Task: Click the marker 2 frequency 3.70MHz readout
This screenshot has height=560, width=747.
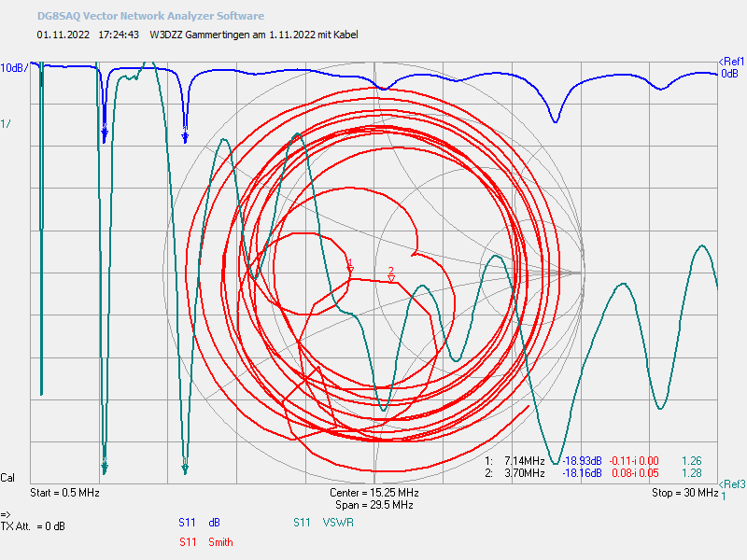Action: 525,473
